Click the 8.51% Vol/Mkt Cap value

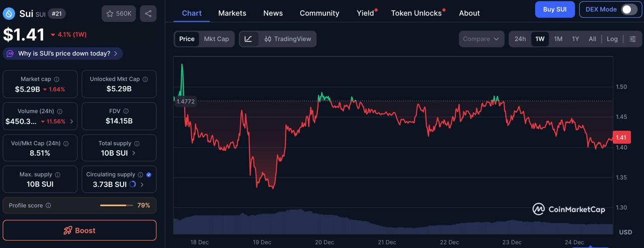point(40,153)
